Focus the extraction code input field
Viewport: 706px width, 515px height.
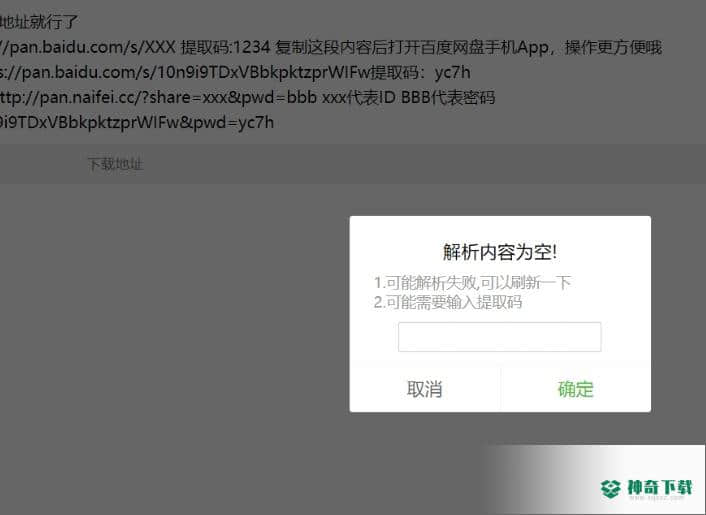(499, 337)
